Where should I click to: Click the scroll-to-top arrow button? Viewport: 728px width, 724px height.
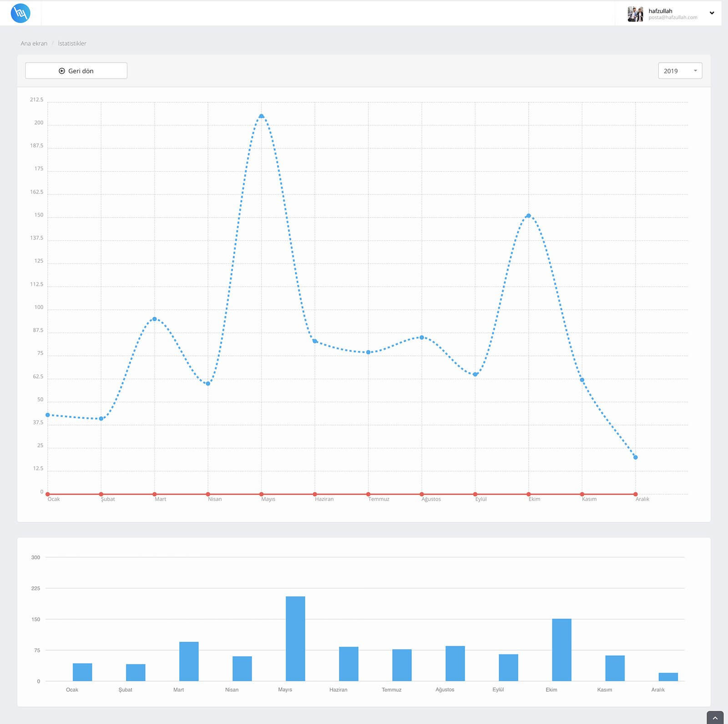pyautogui.click(x=715, y=718)
